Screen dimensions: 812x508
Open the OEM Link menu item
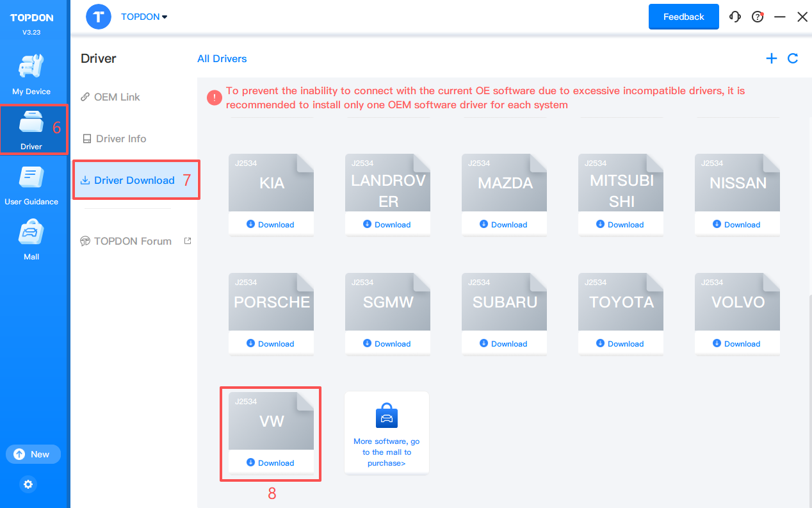[117, 97]
